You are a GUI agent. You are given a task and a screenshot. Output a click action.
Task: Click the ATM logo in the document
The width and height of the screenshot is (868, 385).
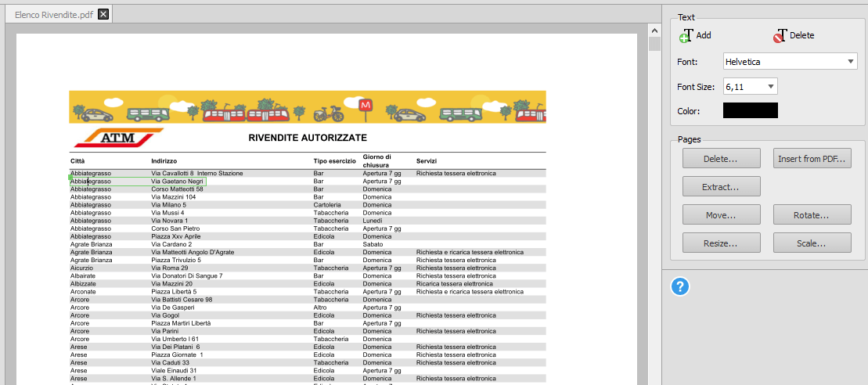119,137
